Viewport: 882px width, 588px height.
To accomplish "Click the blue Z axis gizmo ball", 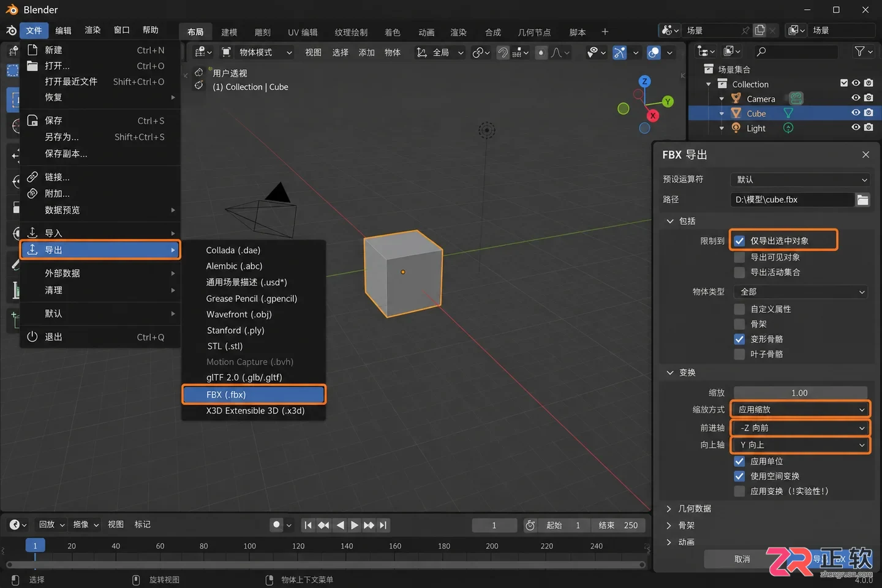I will pos(644,81).
